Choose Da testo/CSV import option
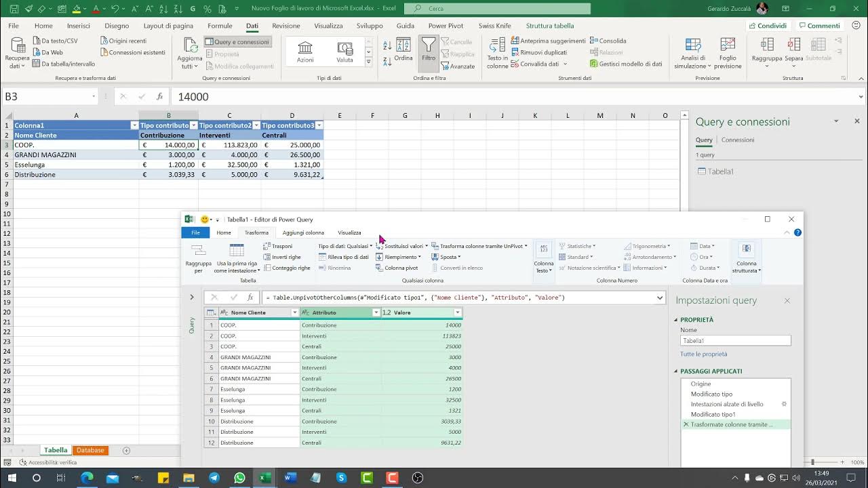This screenshot has width=868, height=488. [x=55, y=41]
